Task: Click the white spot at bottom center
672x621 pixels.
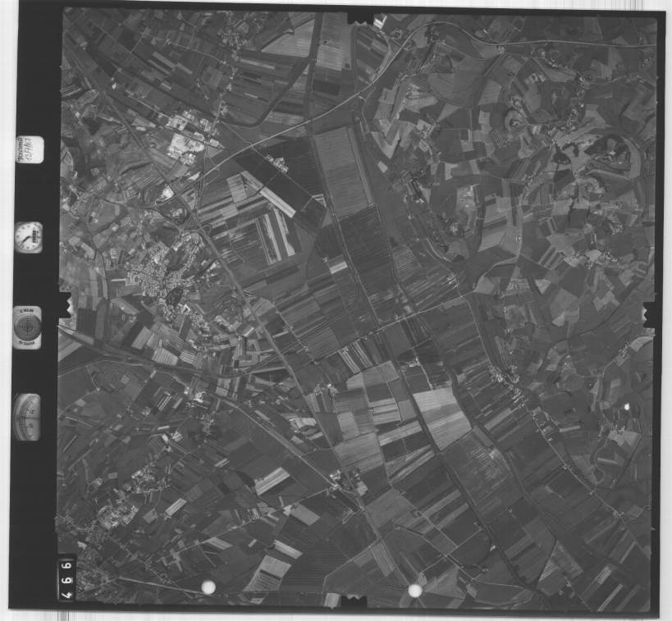Action: [x=415, y=591]
